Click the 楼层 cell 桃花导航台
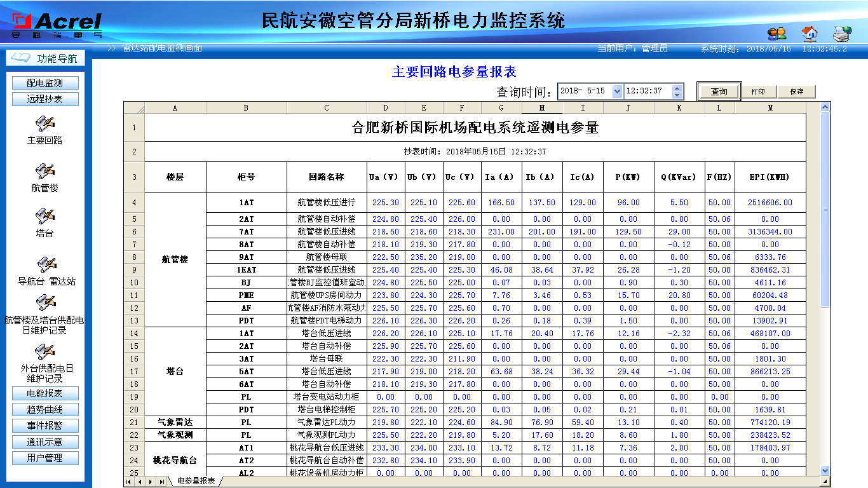The height and width of the screenshot is (488, 868). 175,460
